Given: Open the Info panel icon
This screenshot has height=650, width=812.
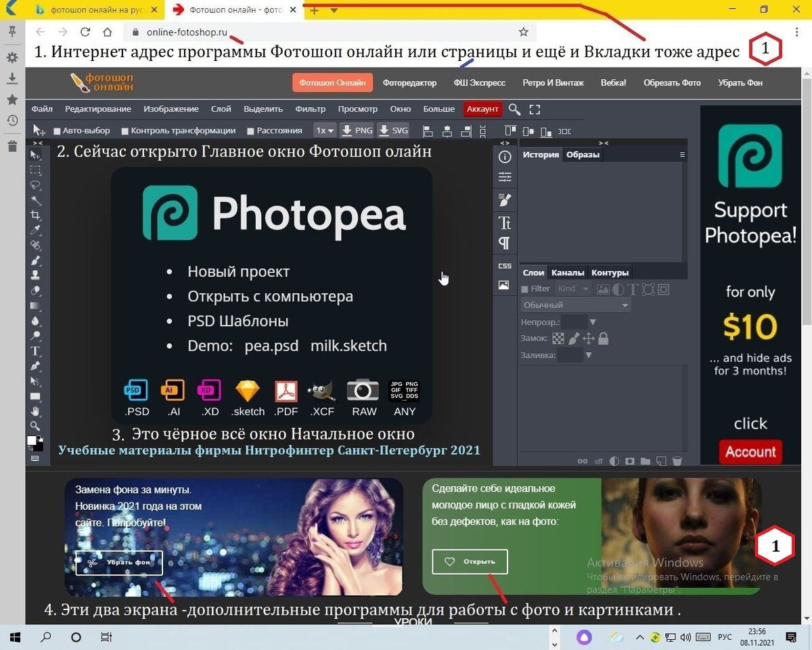Looking at the screenshot, I should coord(505,157).
